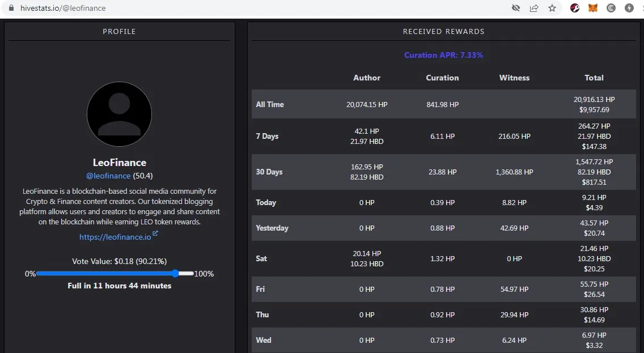Click the Total column header
644x353 pixels.
[594, 78]
